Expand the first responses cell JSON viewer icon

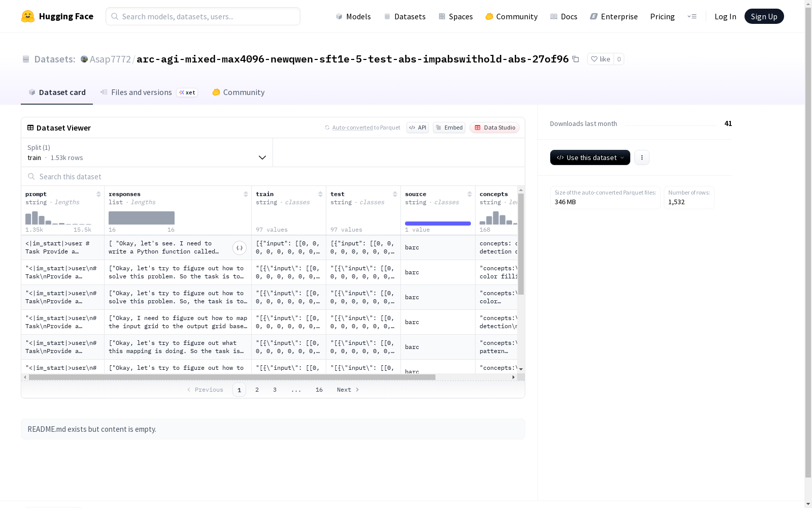coord(240,248)
